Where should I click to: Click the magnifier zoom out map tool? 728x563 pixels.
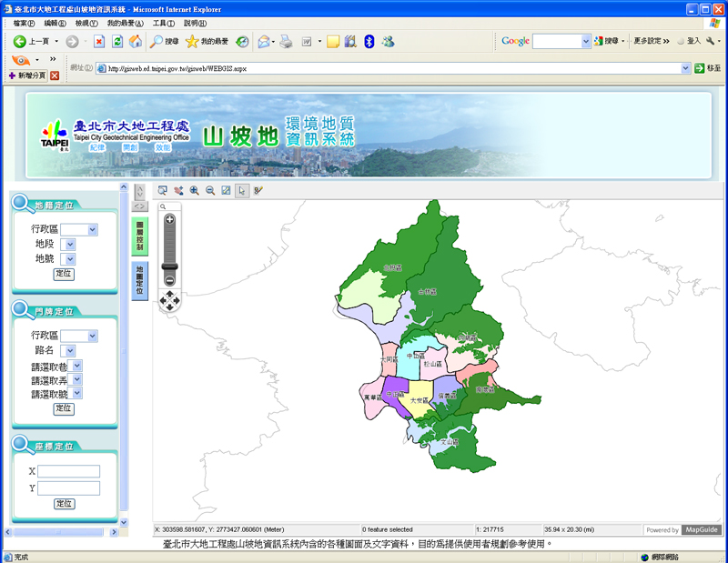pos(210,190)
